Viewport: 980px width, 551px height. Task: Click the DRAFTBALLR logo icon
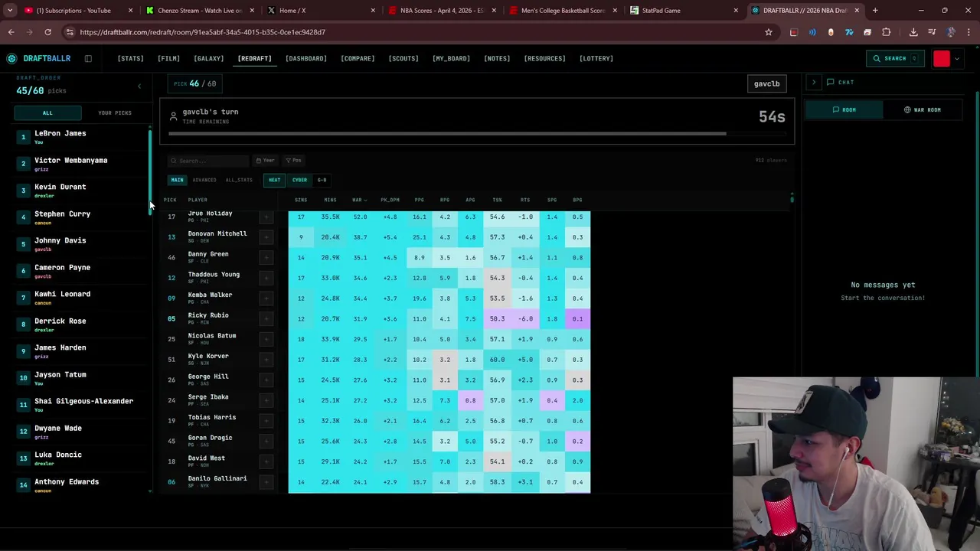tap(11, 58)
